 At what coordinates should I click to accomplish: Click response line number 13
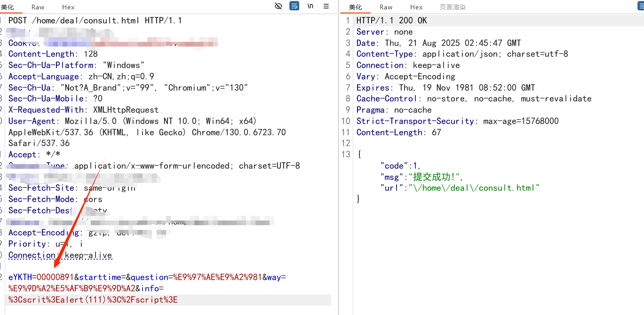coord(346,155)
